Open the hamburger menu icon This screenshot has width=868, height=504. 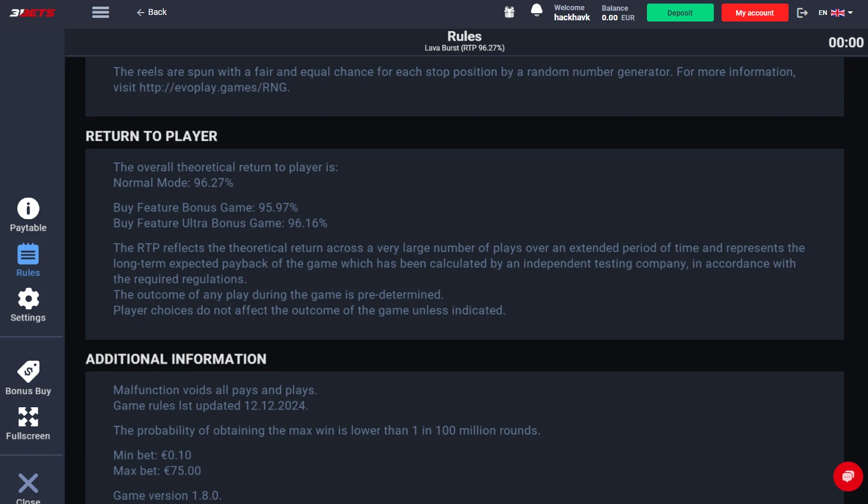100,13
